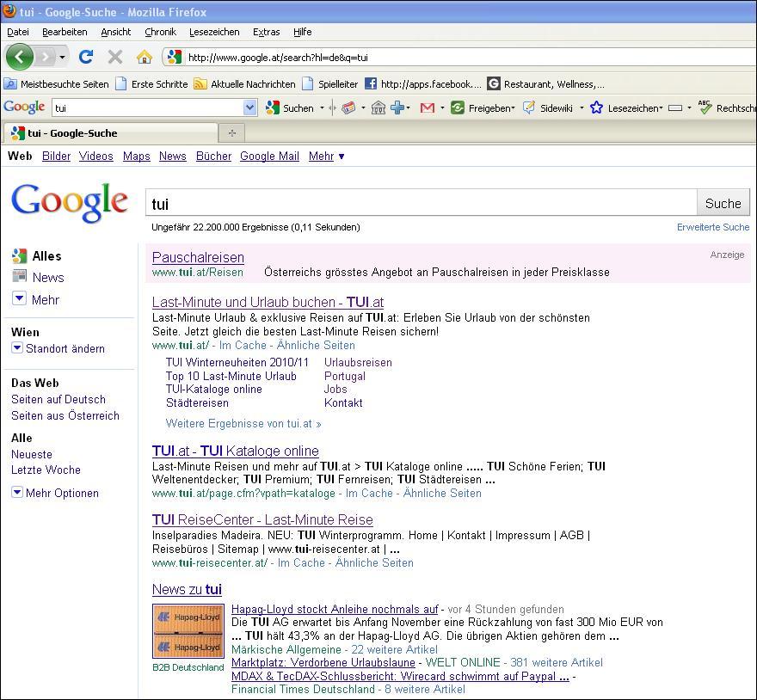Click in the main Google search field
This screenshot has height=700, width=757.
click(x=421, y=203)
